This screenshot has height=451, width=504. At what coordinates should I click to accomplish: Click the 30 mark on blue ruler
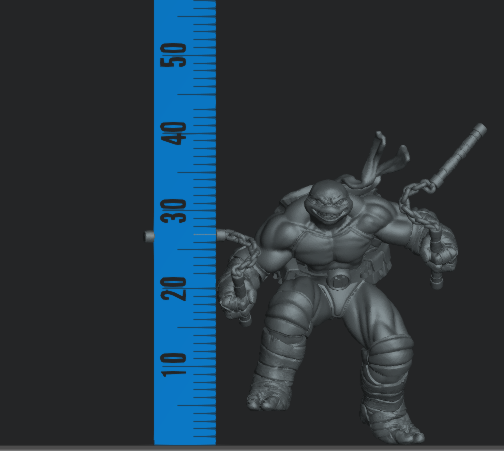(173, 211)
